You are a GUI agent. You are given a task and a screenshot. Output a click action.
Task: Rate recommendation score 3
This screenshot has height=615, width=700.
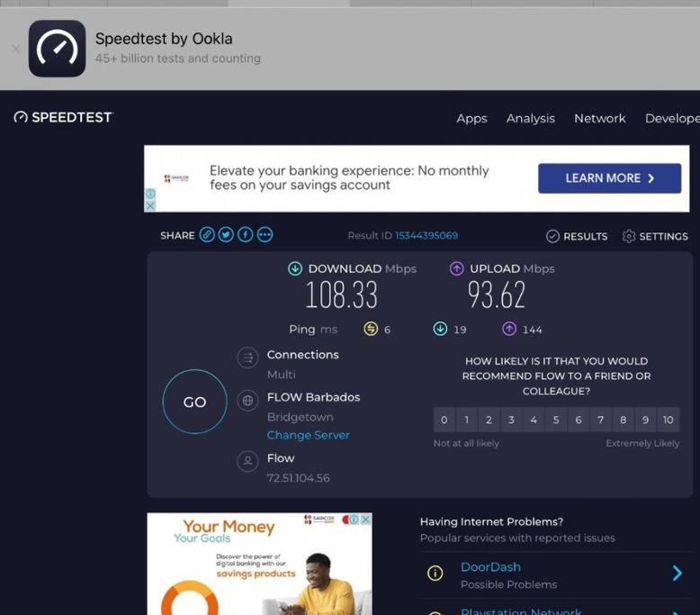(x=511, y=420)
